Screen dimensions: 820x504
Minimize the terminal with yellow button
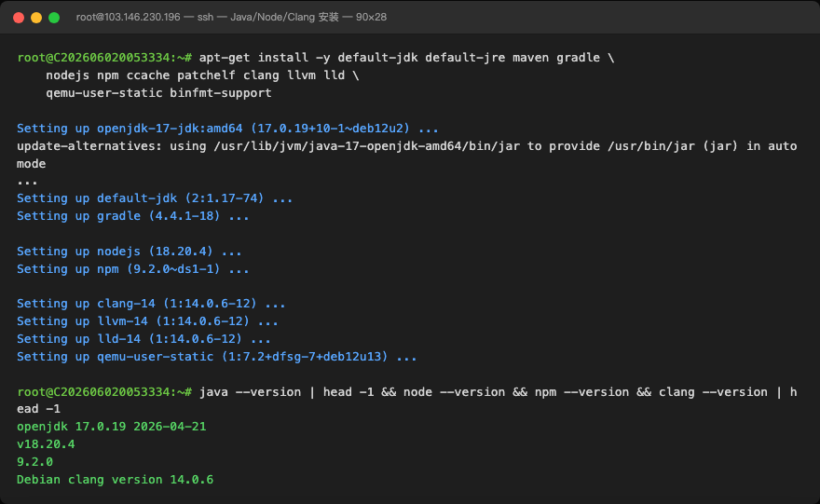coord(36,18)
